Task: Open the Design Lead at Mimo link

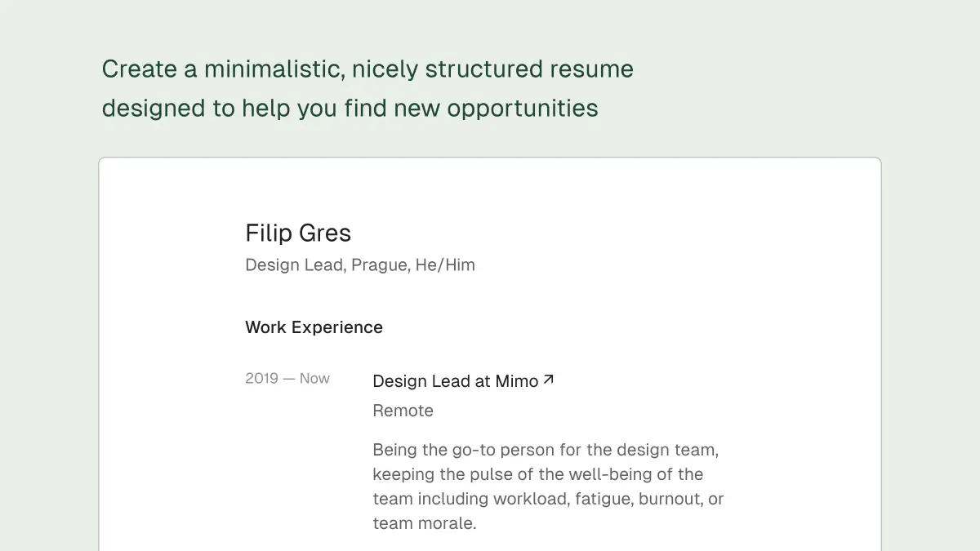Action: pos(455,381)
